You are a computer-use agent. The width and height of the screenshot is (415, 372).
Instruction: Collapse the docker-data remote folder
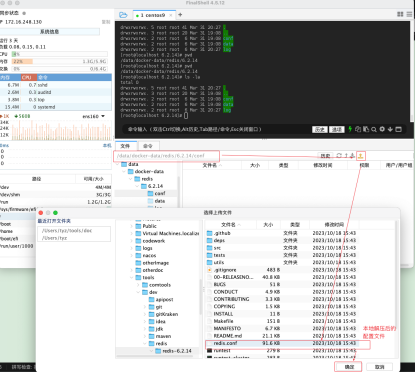click(x=124, y=171)
